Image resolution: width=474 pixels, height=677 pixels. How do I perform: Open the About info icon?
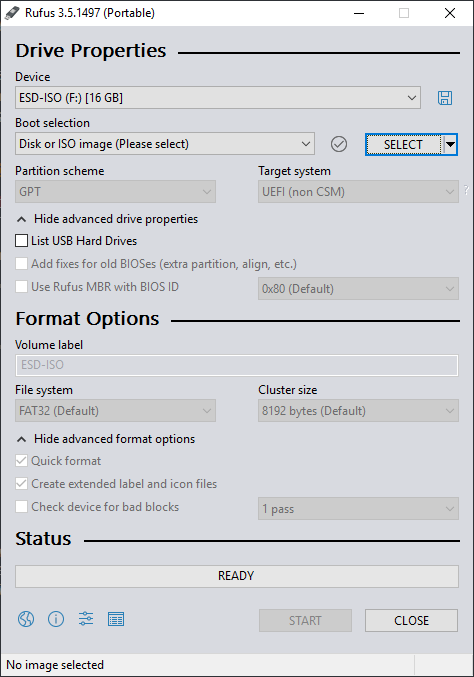pyautogui.click(x=56, y=619)
